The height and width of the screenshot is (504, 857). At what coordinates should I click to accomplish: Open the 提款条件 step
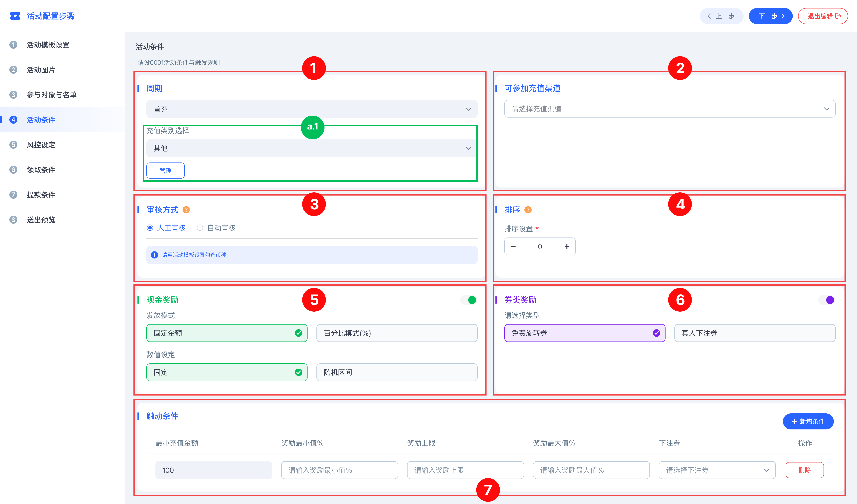(x=41, y=195)
